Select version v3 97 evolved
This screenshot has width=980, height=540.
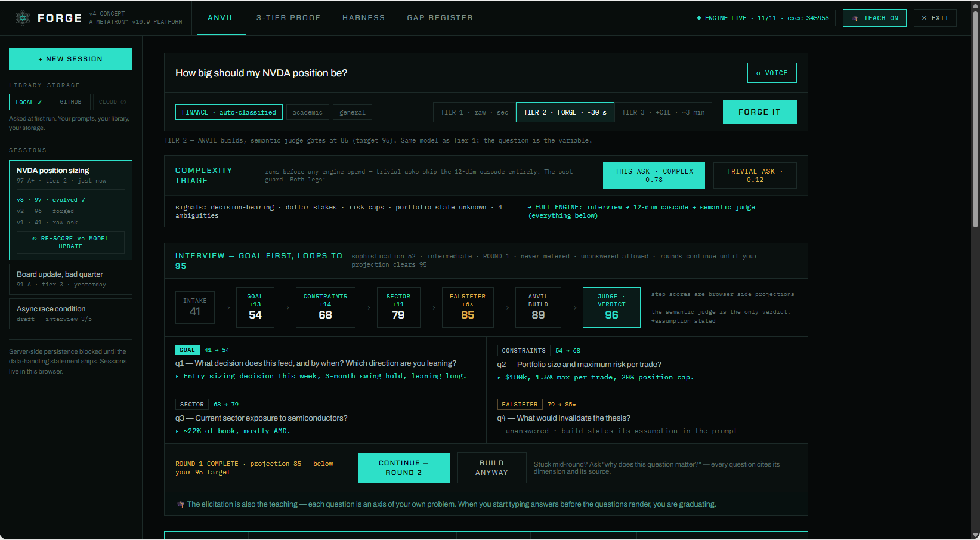[x=51, y=200]
